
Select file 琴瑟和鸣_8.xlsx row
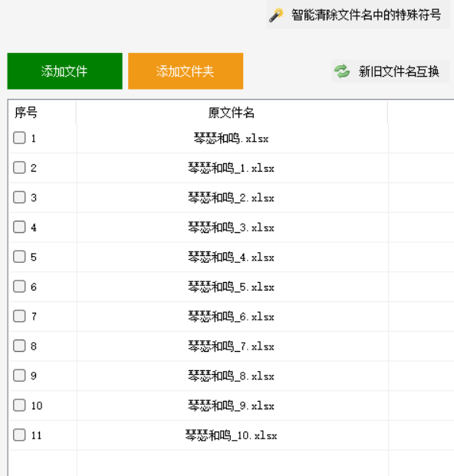pos(232,376)
